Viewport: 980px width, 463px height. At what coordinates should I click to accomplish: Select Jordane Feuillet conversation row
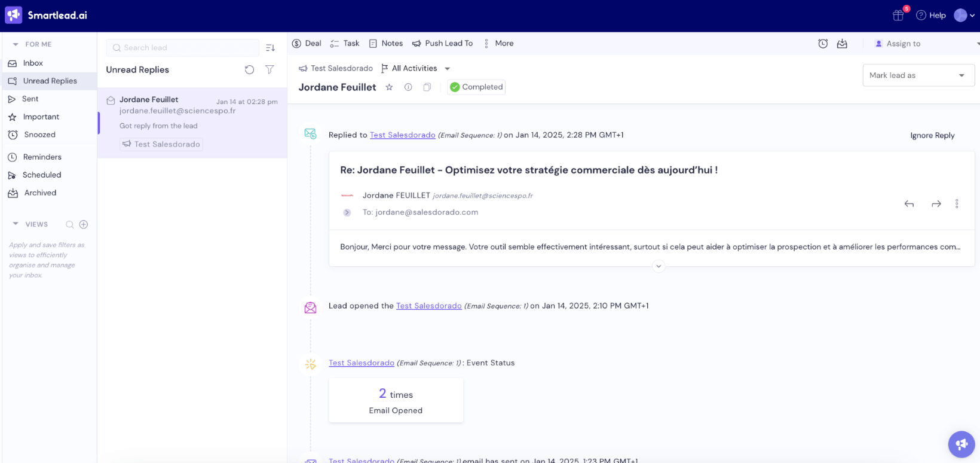192,124
